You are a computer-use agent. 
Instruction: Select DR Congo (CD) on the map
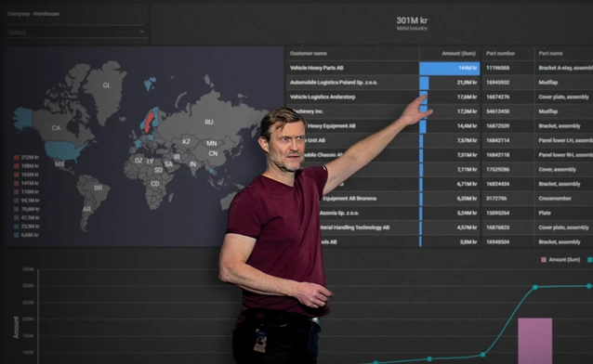click(155, 184)
